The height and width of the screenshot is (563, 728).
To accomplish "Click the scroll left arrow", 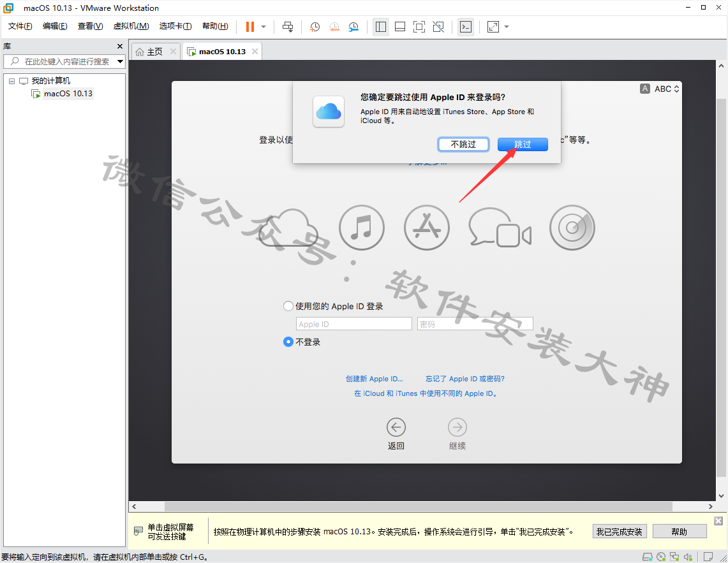I will click(134, 506).
